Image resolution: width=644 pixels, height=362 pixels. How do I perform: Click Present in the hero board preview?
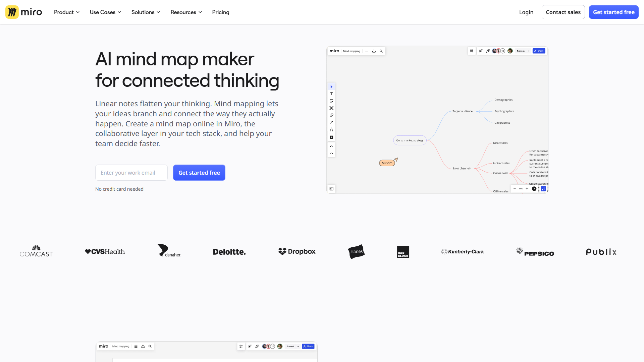[x=521, y=51]
